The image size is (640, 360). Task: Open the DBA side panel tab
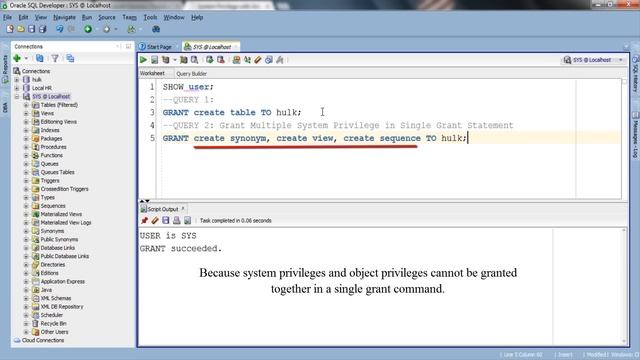pos(5,107)
